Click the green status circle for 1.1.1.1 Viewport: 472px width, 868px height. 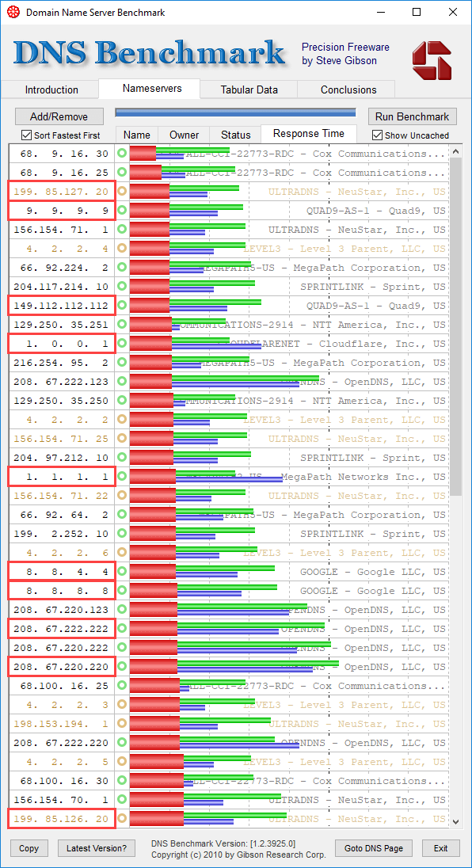pyautogui.click(x=122, y=477)
